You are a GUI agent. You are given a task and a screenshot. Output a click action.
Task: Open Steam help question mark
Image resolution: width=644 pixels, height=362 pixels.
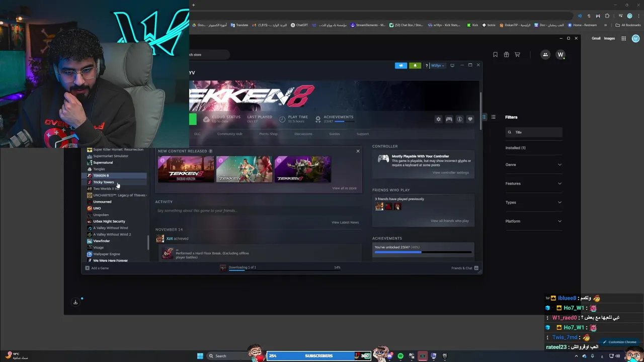coord(427,65)
